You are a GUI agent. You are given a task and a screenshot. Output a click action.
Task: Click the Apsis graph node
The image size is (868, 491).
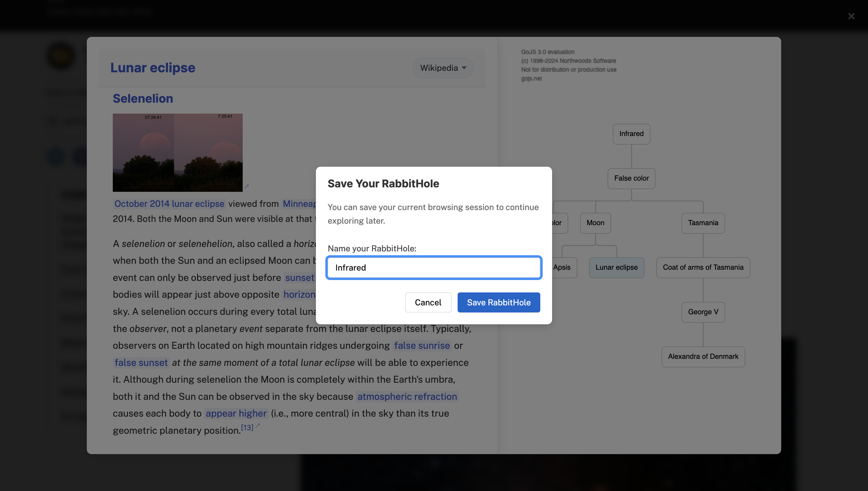(562, 267)
